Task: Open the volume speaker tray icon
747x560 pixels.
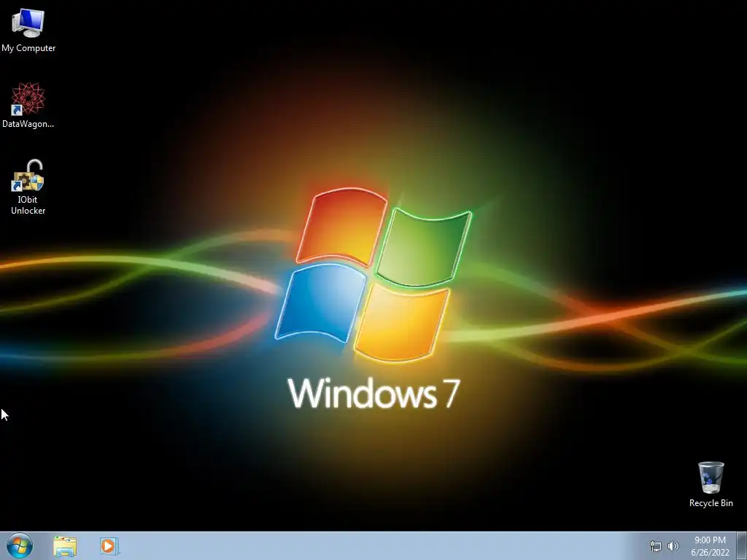Action: 673,546
